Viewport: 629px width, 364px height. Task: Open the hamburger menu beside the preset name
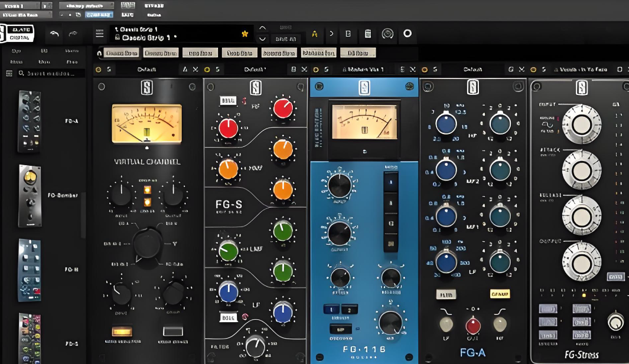(99, 34)
